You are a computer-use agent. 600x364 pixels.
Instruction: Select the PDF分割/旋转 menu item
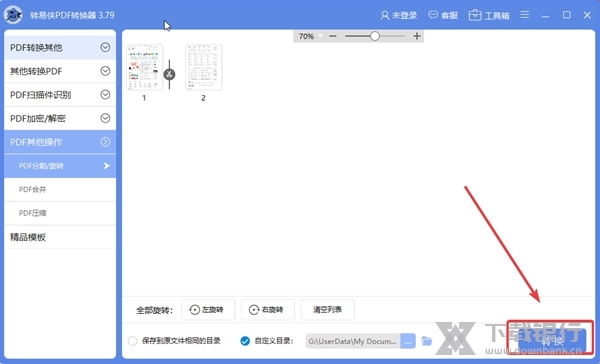[60, 166]
